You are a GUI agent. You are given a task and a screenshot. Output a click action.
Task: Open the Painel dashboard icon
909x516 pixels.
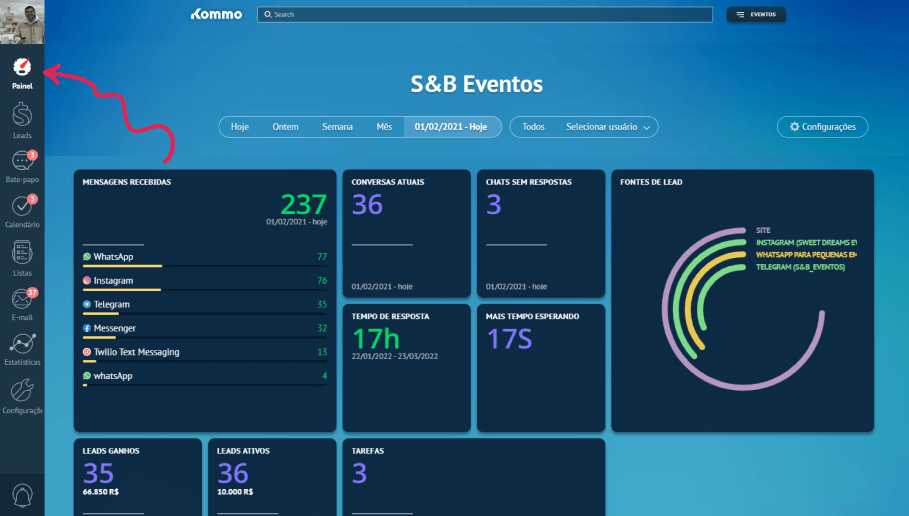pyautogui.click(x=22, y=69)
